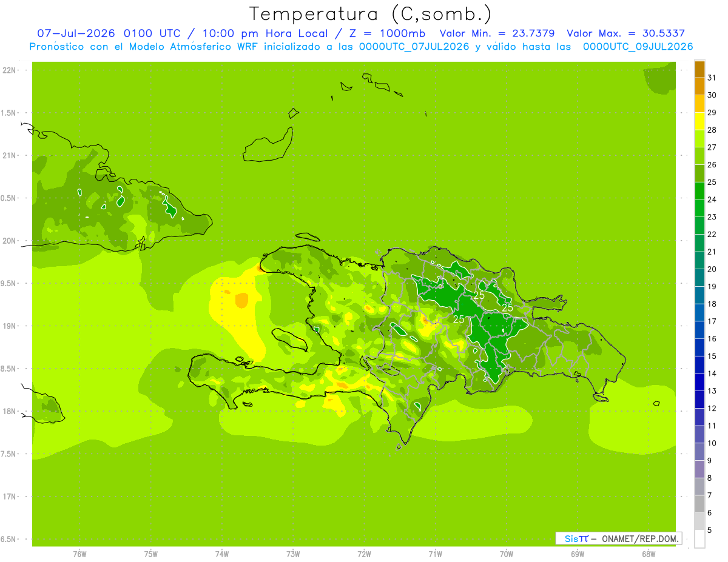Image resolution: width=728 pixels, height=562 pixels.
Task: Click the orange legend swatch between 30 and 31
Action: [699, 87]
